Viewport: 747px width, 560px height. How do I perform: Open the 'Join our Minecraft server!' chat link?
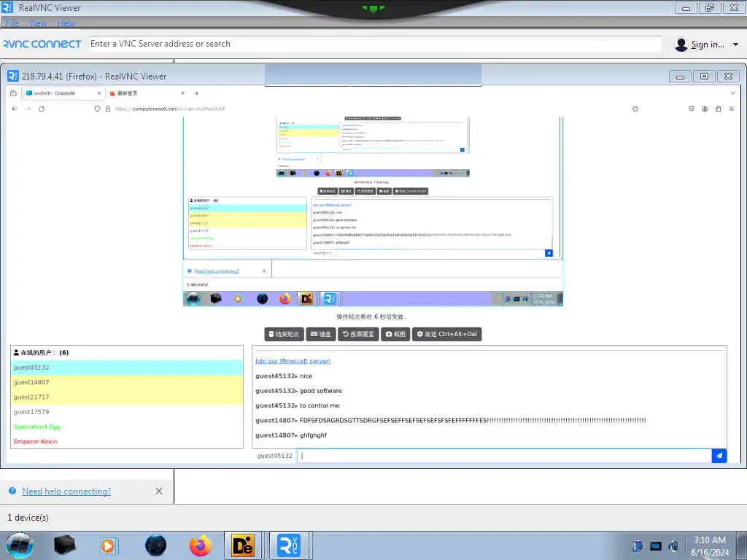tap(293, 361)
